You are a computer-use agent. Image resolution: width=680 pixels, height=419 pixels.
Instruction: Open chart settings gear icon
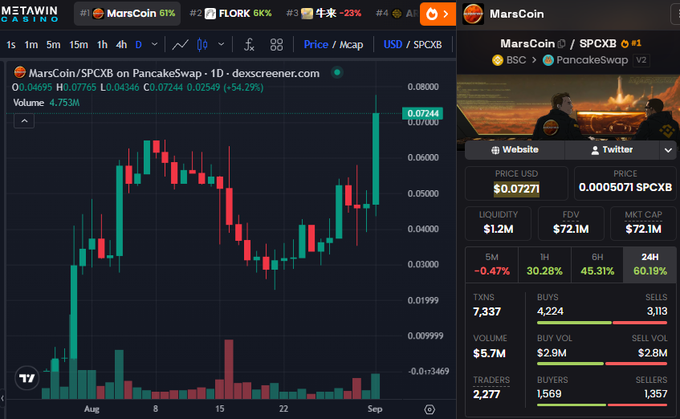(x=429, y=409)
